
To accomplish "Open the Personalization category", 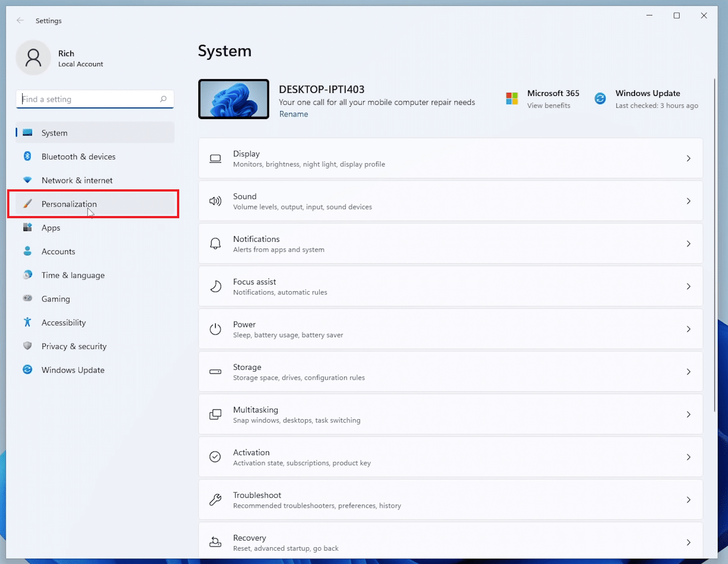I will click(x=69, y=204).
